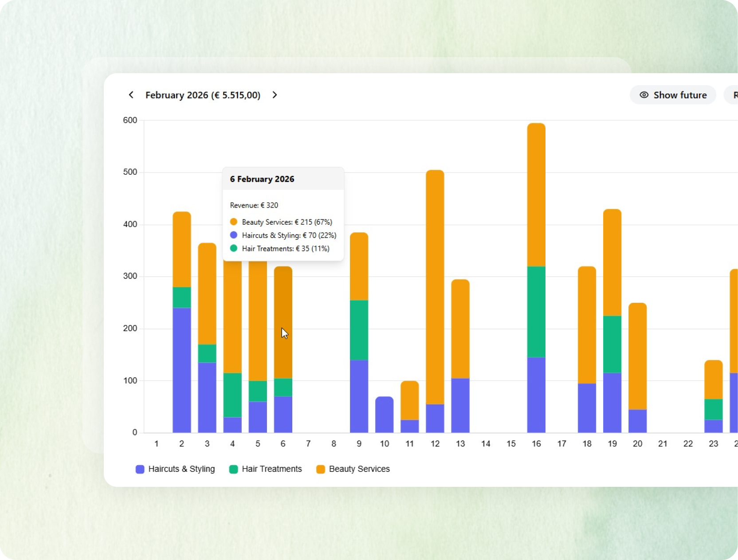The width and height of the screenshot is (738, 560).
Task: Select the purple bar for day 10
Action: (384, 415)
